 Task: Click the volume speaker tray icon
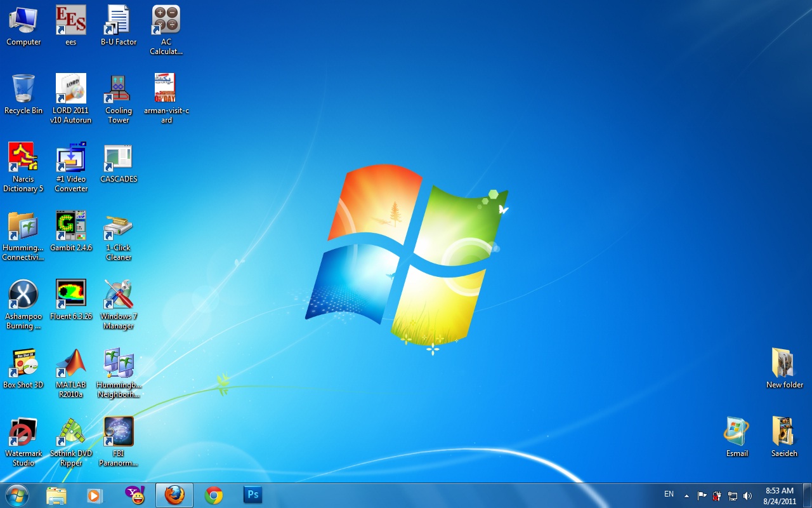tap(748, 496)
